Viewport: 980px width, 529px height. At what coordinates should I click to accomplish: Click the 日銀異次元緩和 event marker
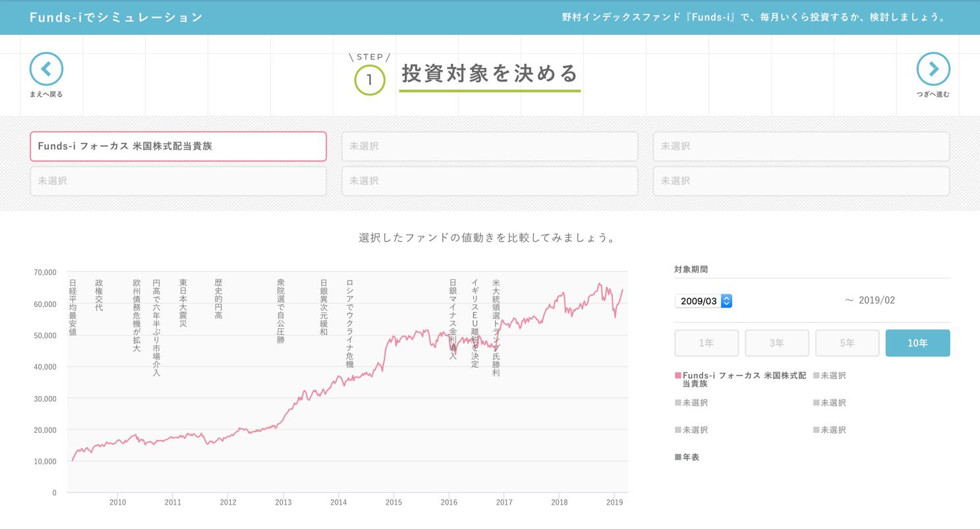pyautogui.click(x=324, y=307)
